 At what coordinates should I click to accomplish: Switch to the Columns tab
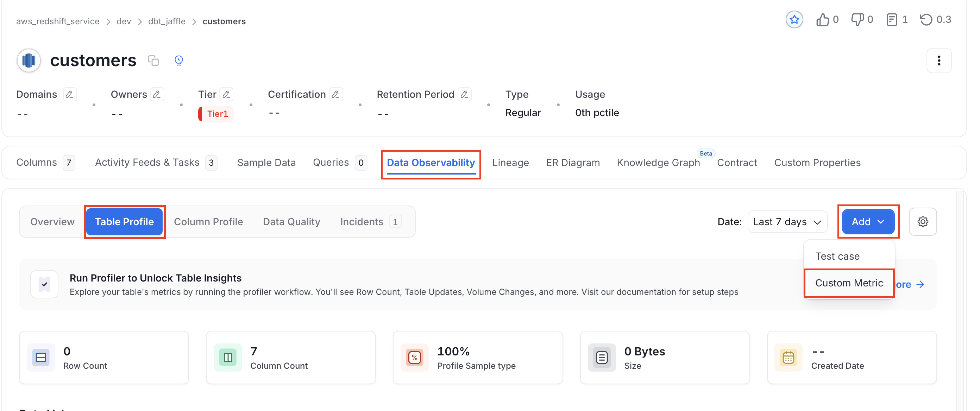point(46,163)
